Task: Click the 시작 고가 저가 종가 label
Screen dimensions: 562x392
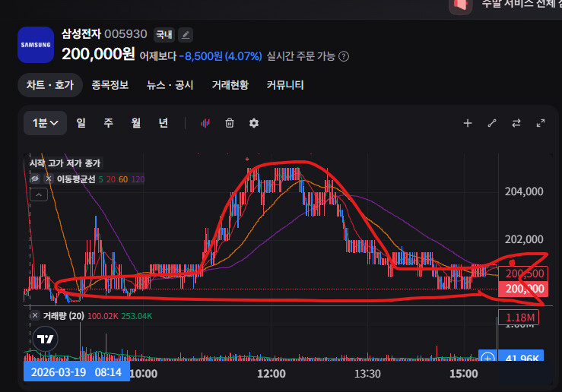Action: coord(65,163)
